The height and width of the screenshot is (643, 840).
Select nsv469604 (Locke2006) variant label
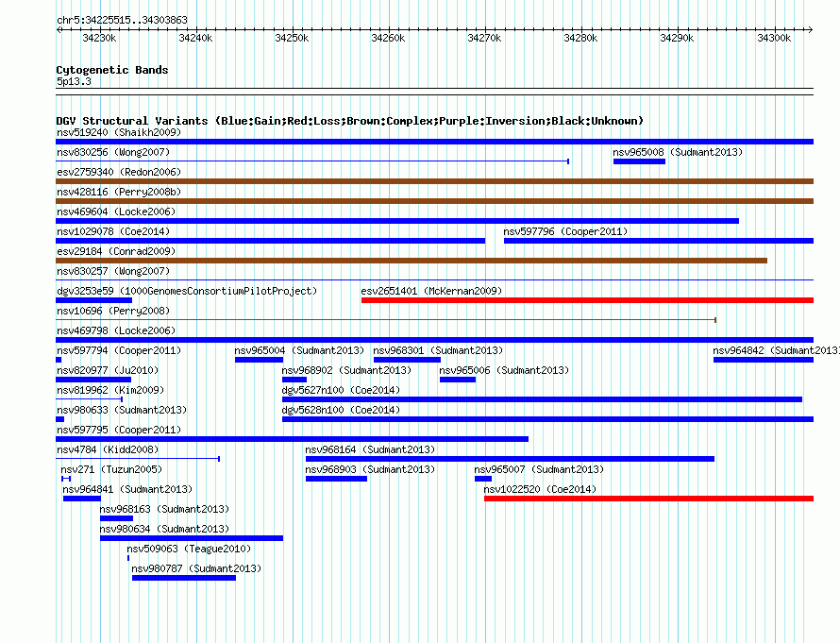tap(116, 212)
